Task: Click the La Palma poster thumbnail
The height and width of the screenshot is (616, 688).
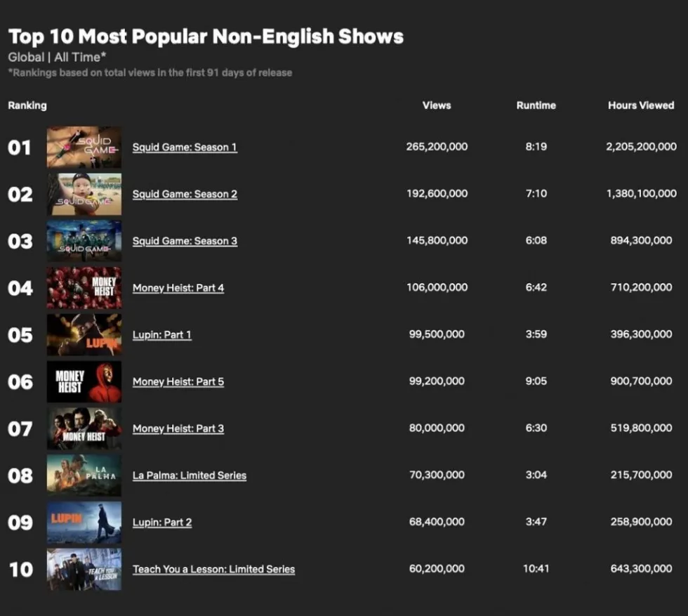Action: pos(84,476)
